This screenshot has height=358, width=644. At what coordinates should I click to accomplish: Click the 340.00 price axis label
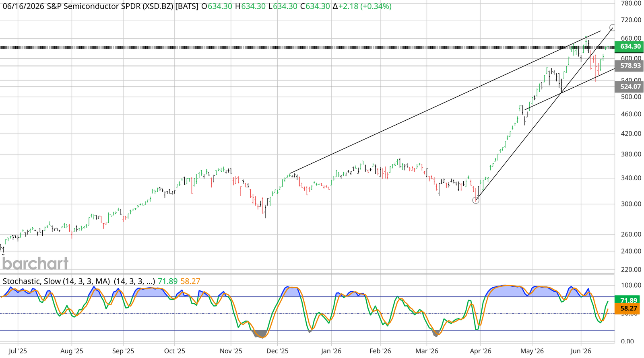point(631,178)
